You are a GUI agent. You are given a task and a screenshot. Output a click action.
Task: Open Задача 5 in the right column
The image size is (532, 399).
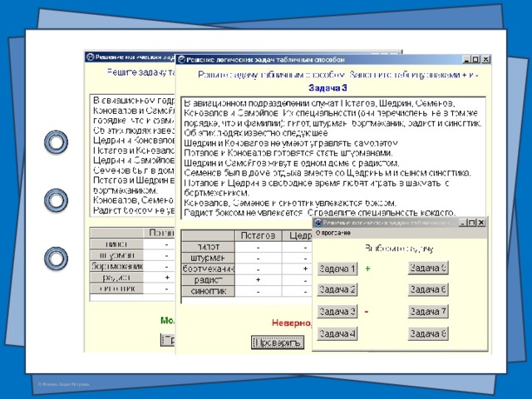click(x=428, y=268)
